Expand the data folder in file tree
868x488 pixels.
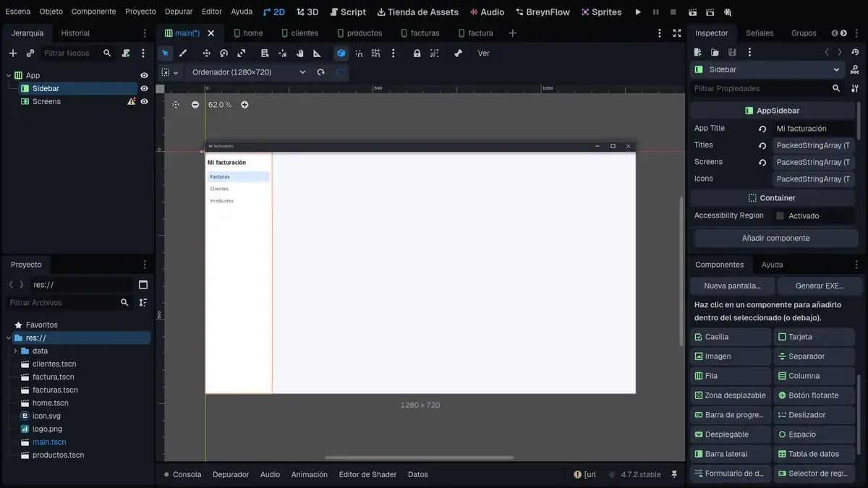pos(15,351)
